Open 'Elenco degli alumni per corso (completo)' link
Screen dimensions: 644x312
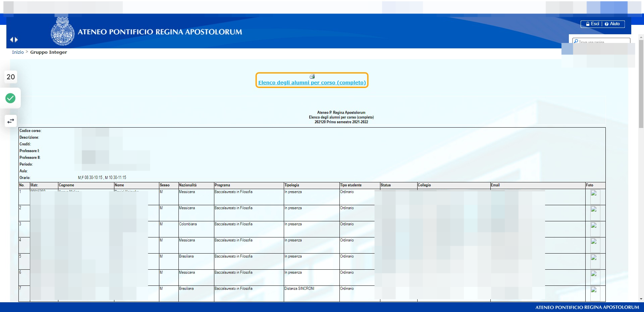coord(312,83)
